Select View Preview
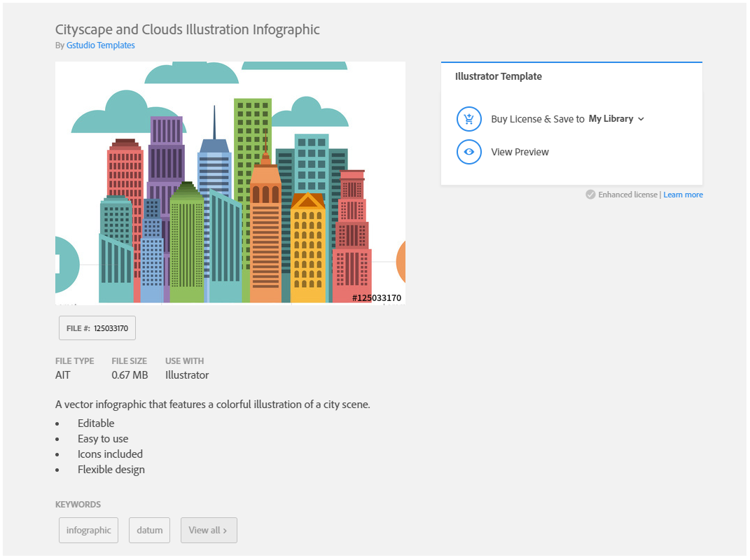Image resolution: width=750 pixels, height=560 pixels. point(519,152)
